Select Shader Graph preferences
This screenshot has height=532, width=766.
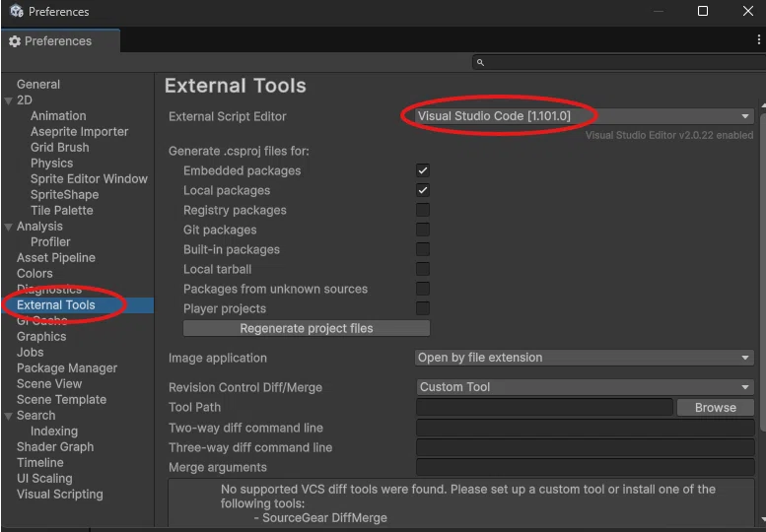tap(55, 447)
